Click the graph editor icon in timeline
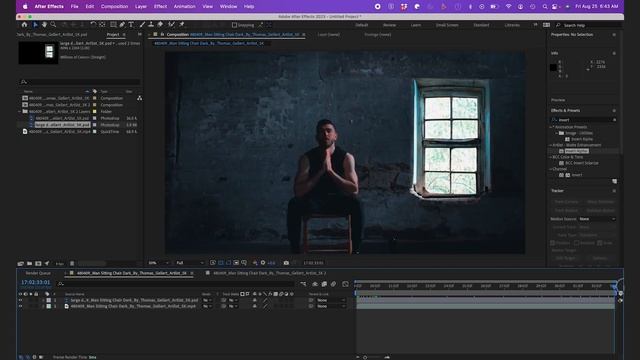The height and width of the screenshot is (360, 640). click(x=345, y=284)
